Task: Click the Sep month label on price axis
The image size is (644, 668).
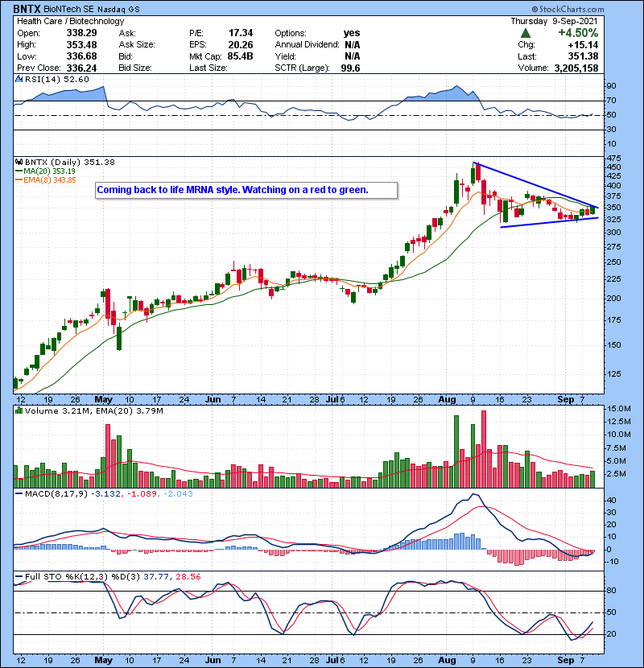Action: pos(566,399)
